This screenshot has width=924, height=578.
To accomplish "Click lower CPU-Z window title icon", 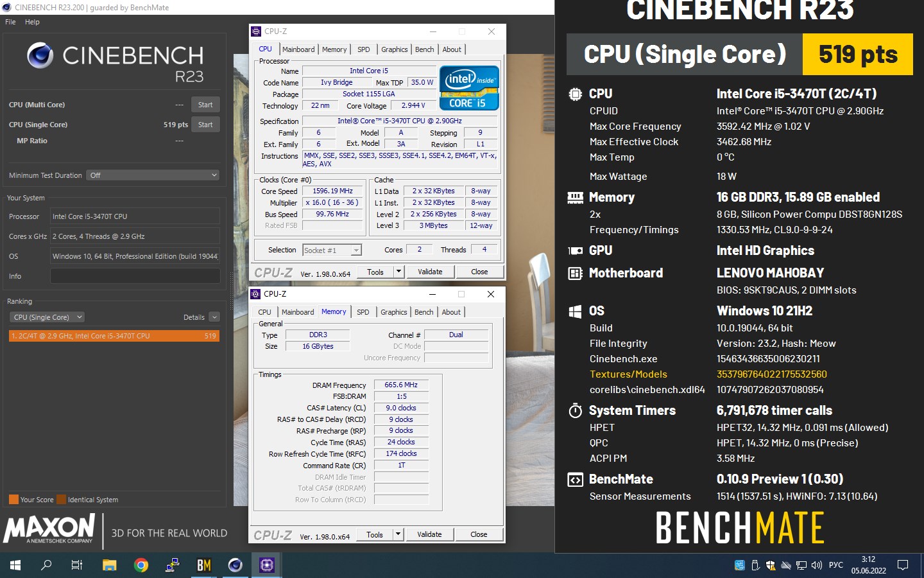I will (x=255, y=294).
